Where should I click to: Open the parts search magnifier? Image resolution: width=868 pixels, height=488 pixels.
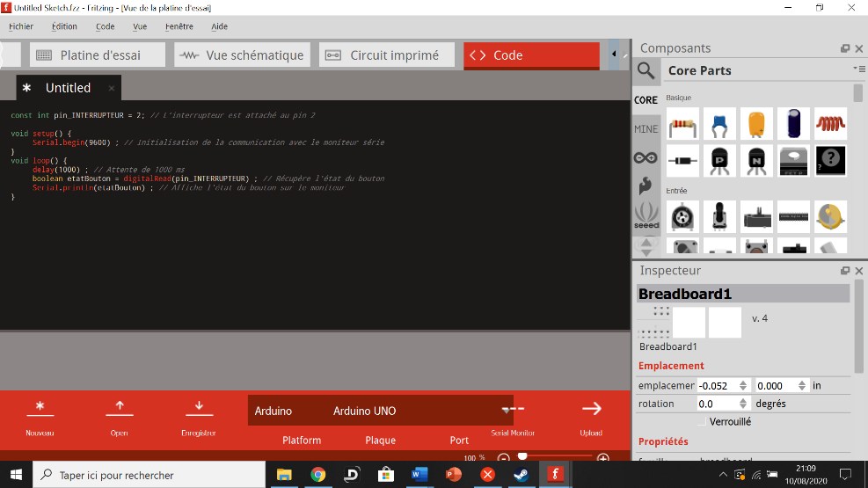point(646,70)
